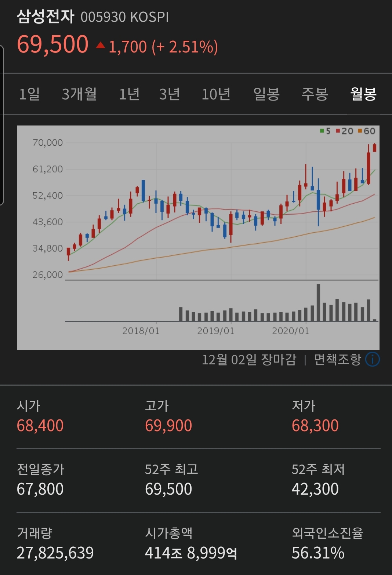Screen dimensions: 392x575
Task: Tap the 2018/01 x-axis label
Action: coord(141,331)
